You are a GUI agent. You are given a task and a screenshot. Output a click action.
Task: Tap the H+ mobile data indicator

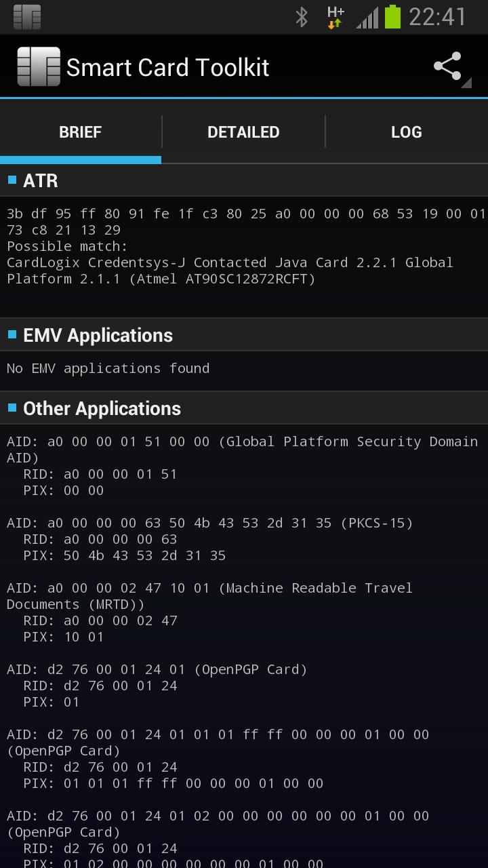[x=335, y=17]
